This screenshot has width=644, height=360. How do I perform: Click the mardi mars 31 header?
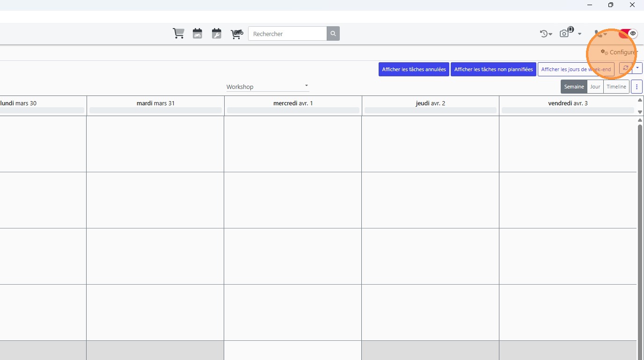coord(155,103)
